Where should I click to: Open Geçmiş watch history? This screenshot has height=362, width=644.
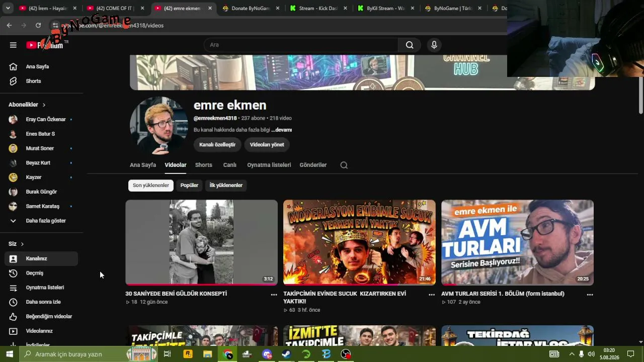pos(41,273)
